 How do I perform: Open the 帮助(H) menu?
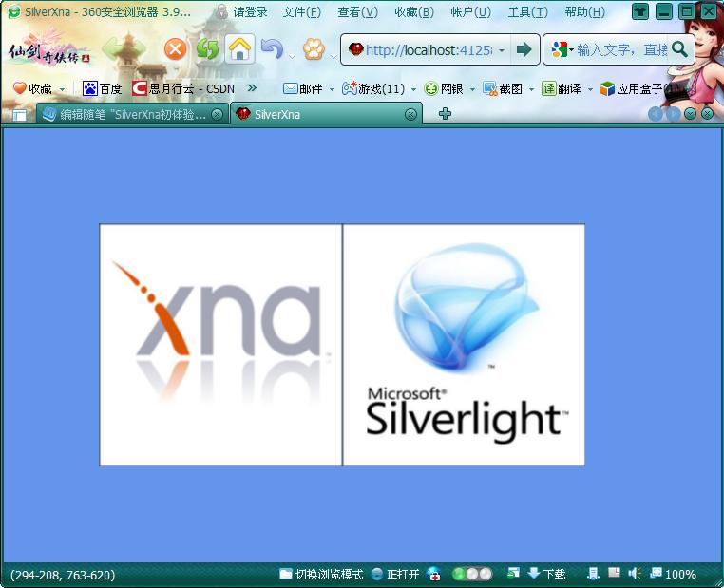(584, 12)
